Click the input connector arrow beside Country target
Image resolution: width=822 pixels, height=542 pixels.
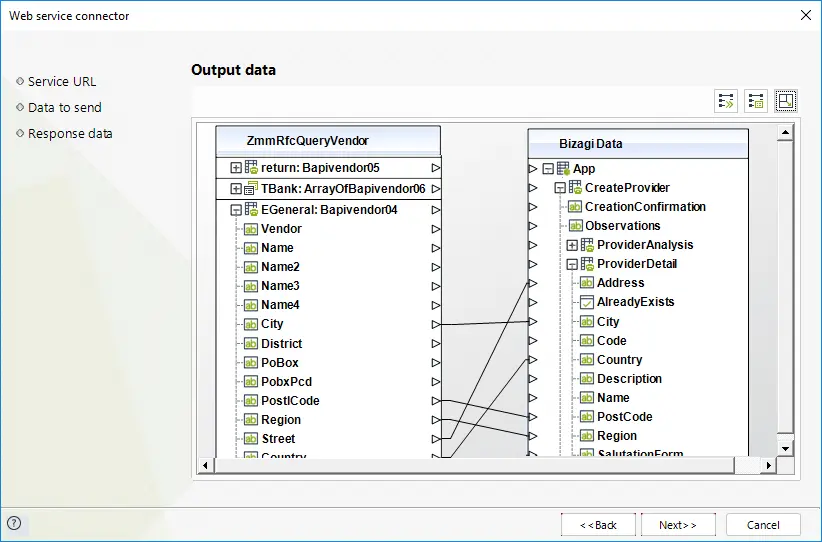pos(533,360)
